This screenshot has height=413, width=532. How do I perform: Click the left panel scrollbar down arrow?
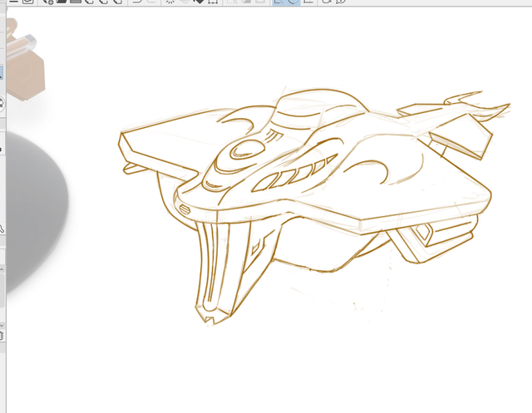(2, 325)
